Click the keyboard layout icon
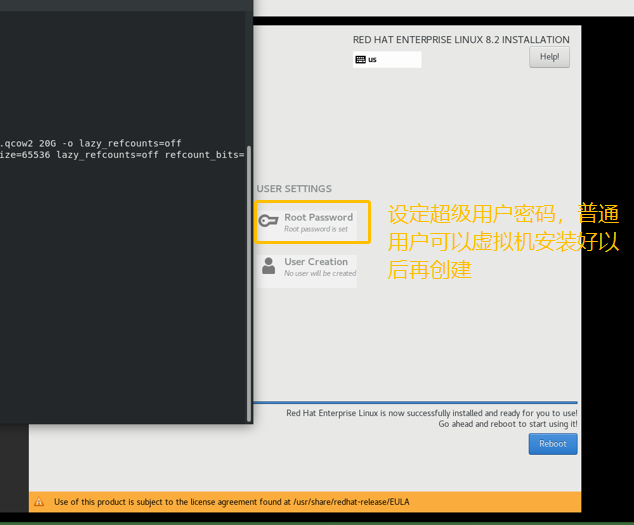Viewport: 634px width, 525px height. tap(360, 60)
